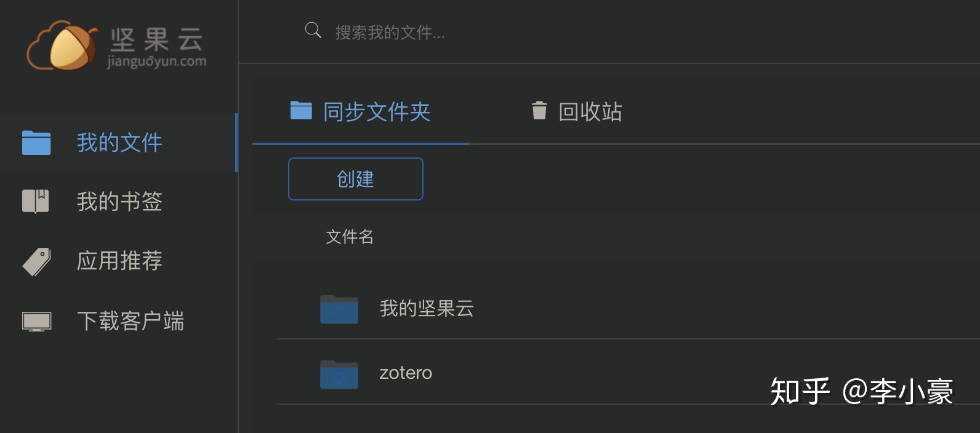Click the bookmark book icon

(36, 201)
